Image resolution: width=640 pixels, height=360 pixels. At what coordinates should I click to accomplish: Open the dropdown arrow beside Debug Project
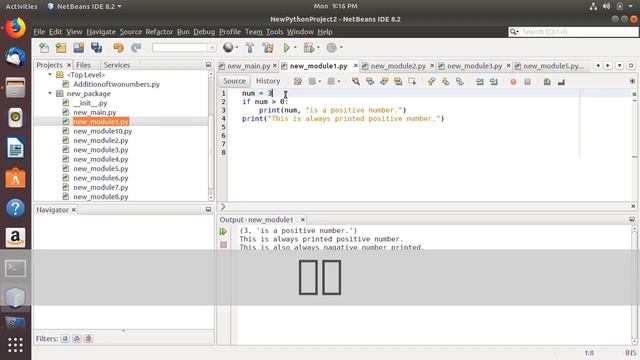tap(318, 48)
